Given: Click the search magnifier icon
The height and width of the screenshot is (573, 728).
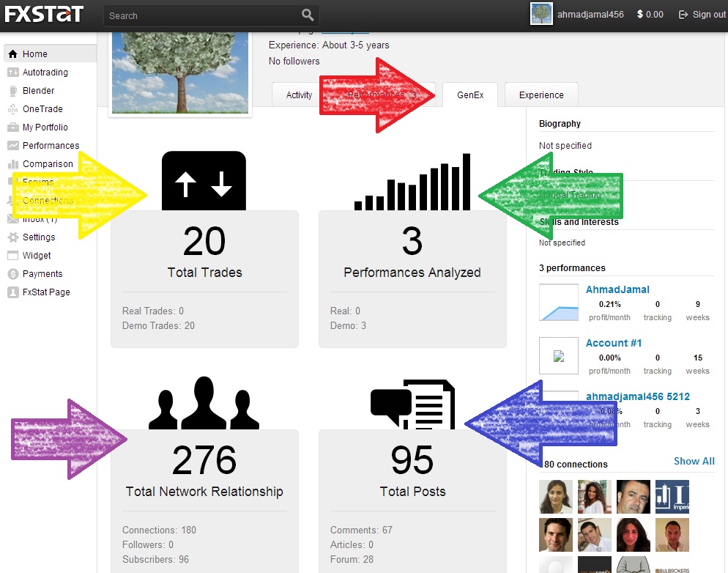Looking at the screenshot, I should click(308, 15).
